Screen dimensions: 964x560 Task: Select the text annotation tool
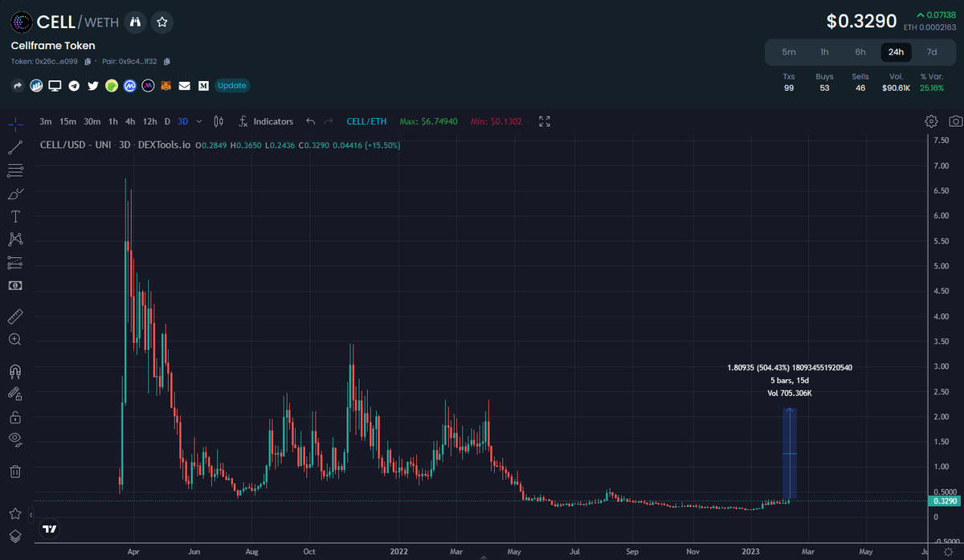15,217
